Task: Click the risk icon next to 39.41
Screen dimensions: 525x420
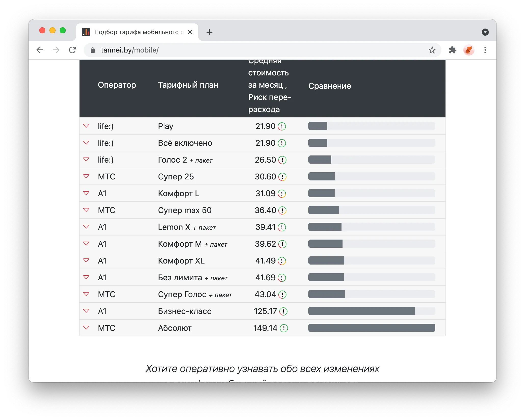Action: pyautogui.click(x=282, y=227)
